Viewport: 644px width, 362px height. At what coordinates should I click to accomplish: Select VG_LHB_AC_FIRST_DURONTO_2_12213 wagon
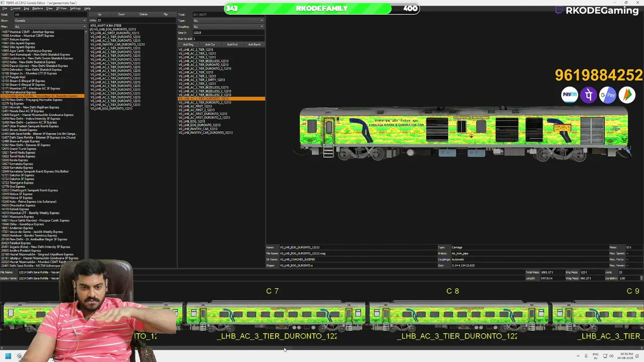click(204, 118)
